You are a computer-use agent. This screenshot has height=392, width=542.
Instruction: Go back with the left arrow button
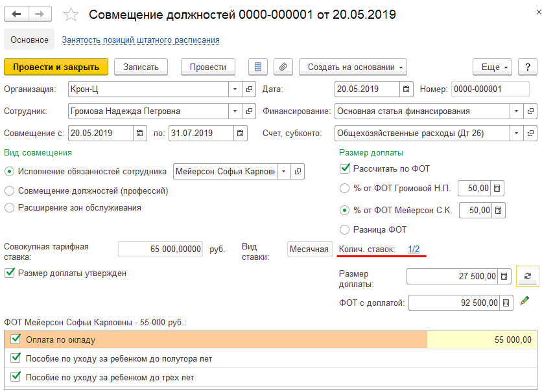17,14
